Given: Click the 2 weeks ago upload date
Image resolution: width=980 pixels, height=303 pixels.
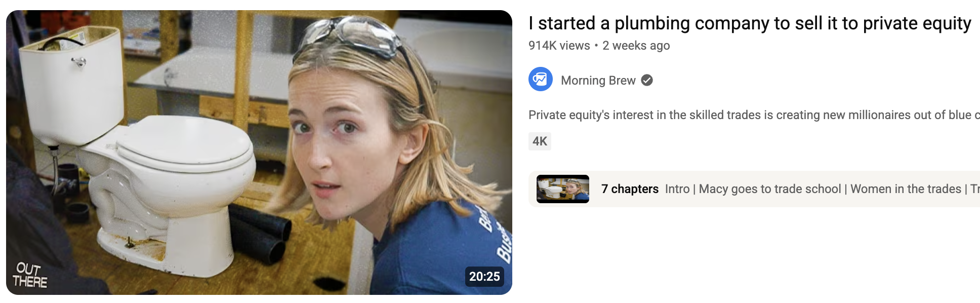Looking at the screenshot, I should click(636, 46).
